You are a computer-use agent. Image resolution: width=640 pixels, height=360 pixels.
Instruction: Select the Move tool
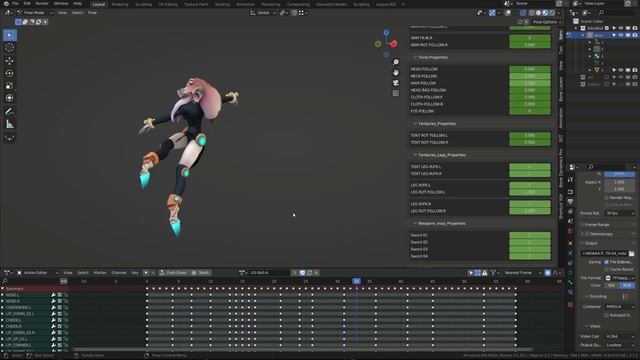[9, 61]
